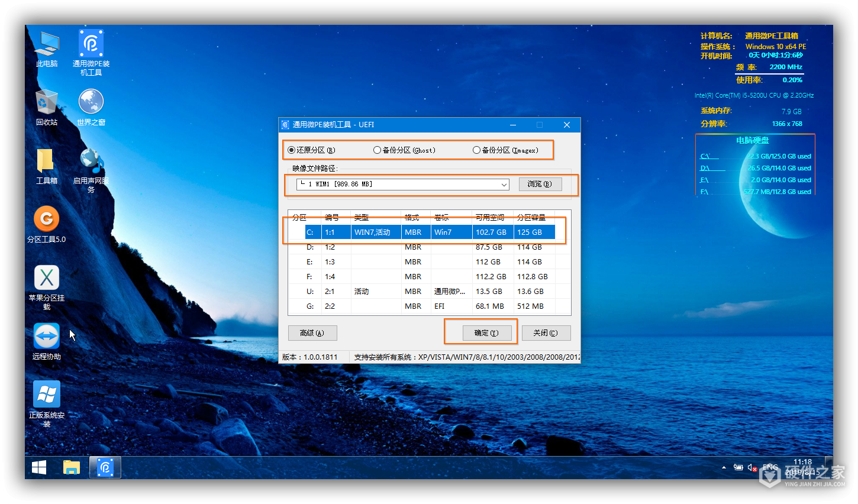Open the Windows Start button
Viewport: 858px width, 504px height.
coord(39,468)
